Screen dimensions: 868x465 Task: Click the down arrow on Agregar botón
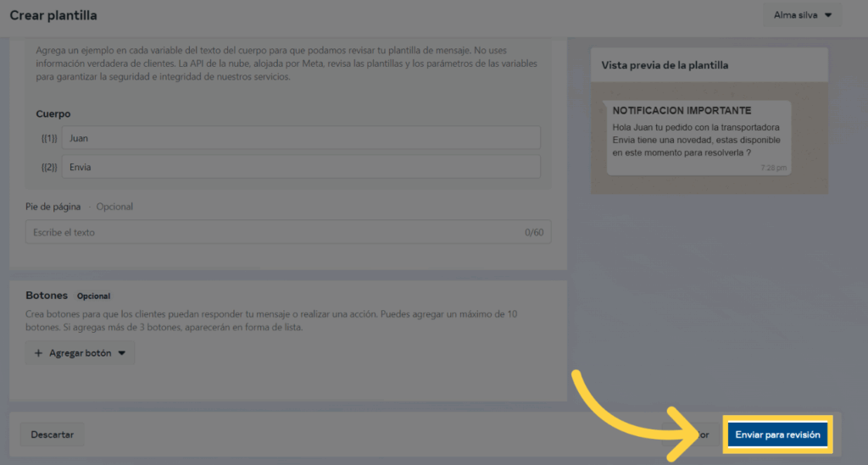[x=122, y=353]
